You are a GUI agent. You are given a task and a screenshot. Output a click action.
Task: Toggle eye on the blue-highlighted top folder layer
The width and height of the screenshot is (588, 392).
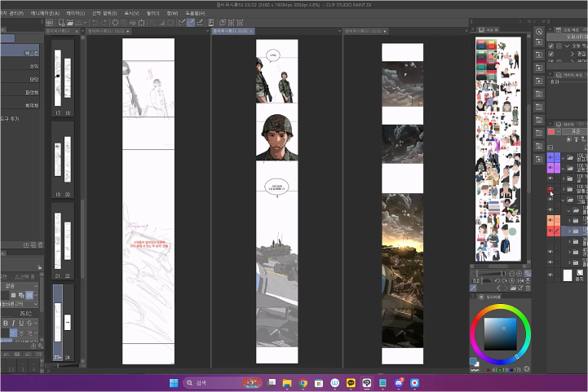click(x=550, y=157)
